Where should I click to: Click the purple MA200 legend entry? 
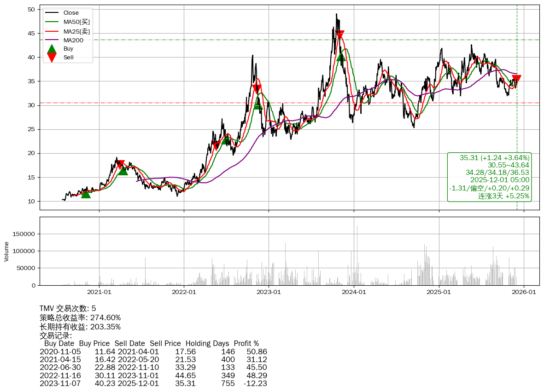tap(73, 40)
